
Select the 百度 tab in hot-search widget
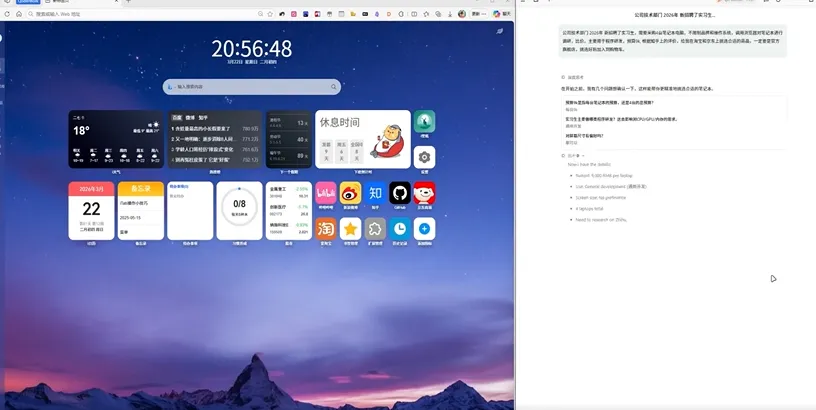pos(177,118)
